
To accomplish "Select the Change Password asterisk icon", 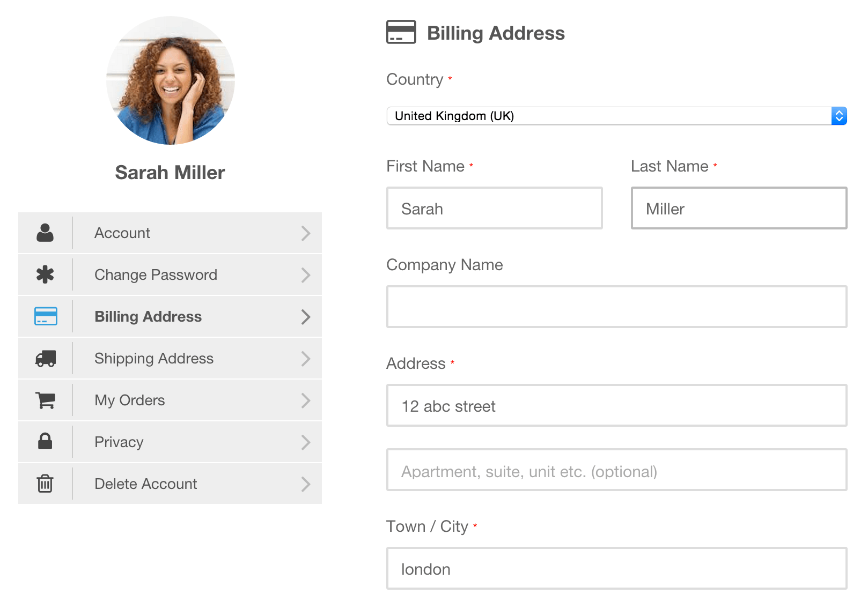I will tap(45, 274).
